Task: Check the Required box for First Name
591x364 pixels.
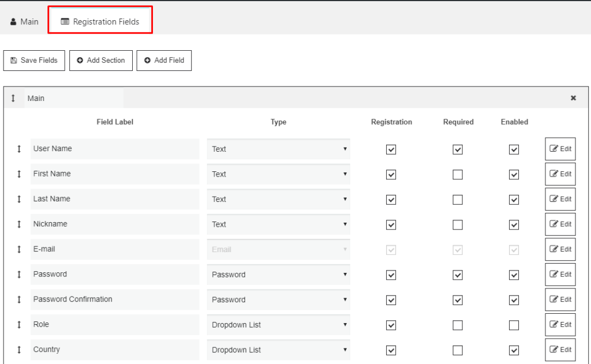Action: (458, 174)
